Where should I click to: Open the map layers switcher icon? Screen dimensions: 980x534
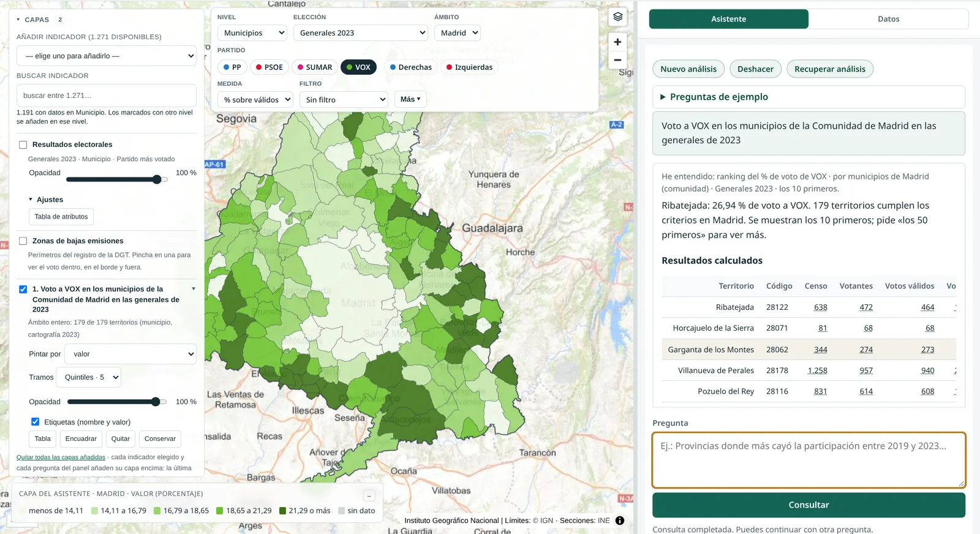(617, 17)
